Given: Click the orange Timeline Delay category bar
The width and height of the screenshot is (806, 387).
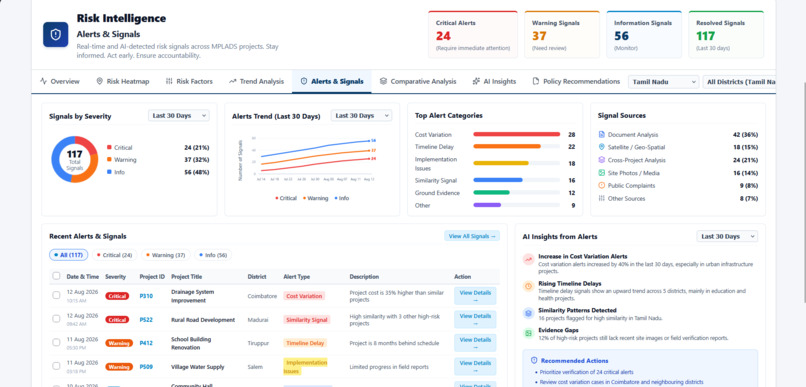Looking at the screenshot, I should [x=507, y=146].
